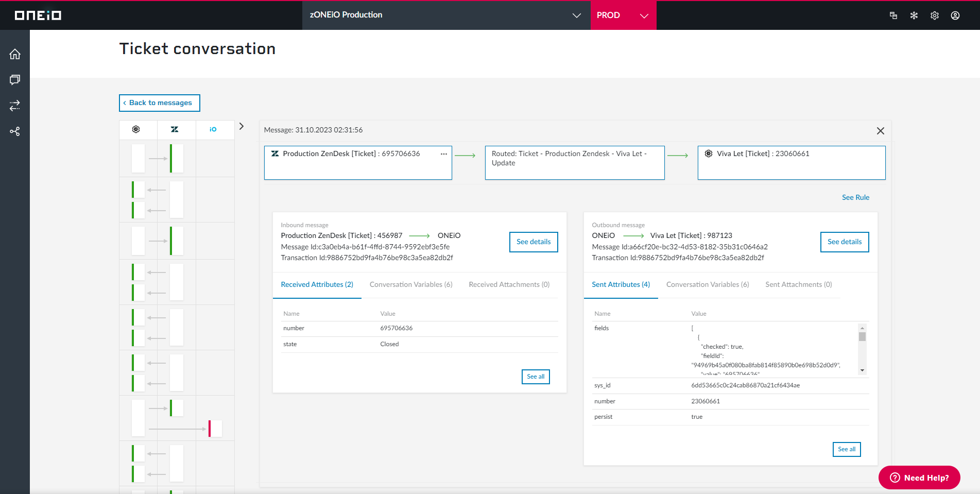The height and width of the screenshot is (494, 980).
Task: Open the user account icon
Action: pos(955,15)
